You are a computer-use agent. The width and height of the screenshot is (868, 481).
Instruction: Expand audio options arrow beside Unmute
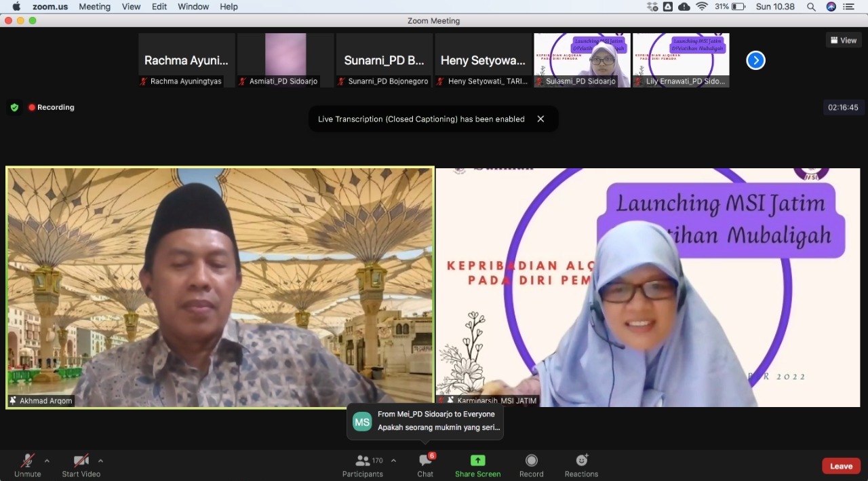pyautogui.click(x=47, y=461)
